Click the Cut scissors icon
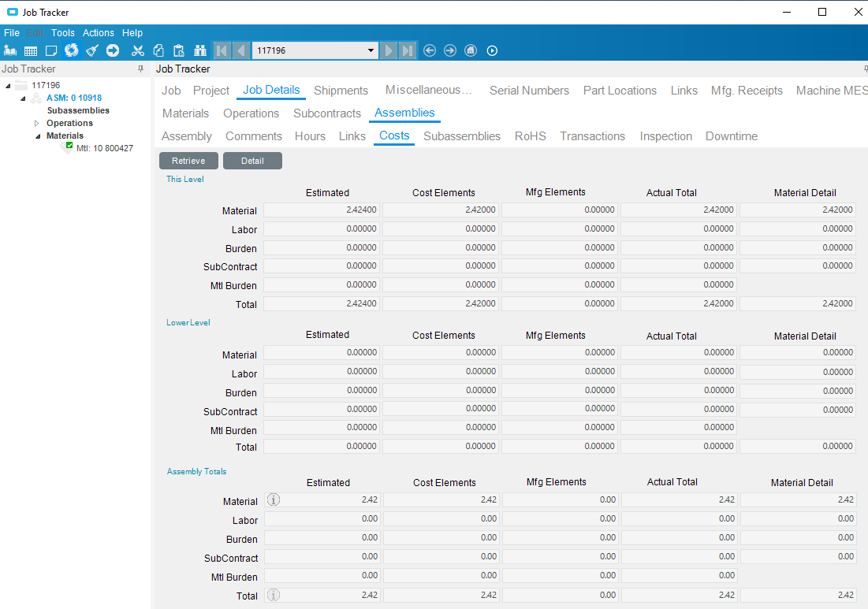Screen dimensions: 868x609 click(x=138, y=50)
